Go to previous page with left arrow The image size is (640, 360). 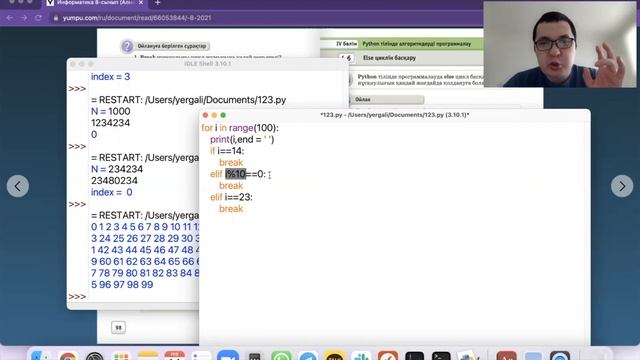tap(18, 186)
